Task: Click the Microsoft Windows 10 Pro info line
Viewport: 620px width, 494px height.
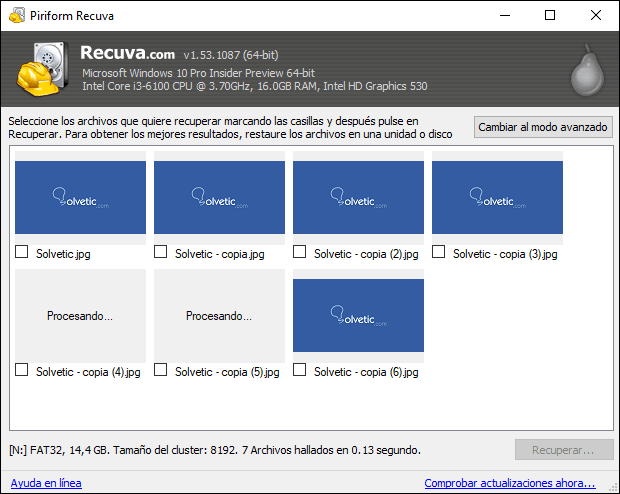Action: (x=198, y=73)
